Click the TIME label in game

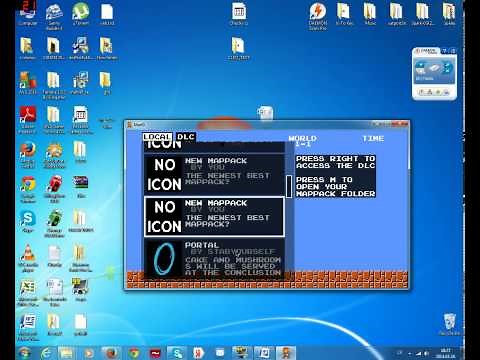pos(373,138)
